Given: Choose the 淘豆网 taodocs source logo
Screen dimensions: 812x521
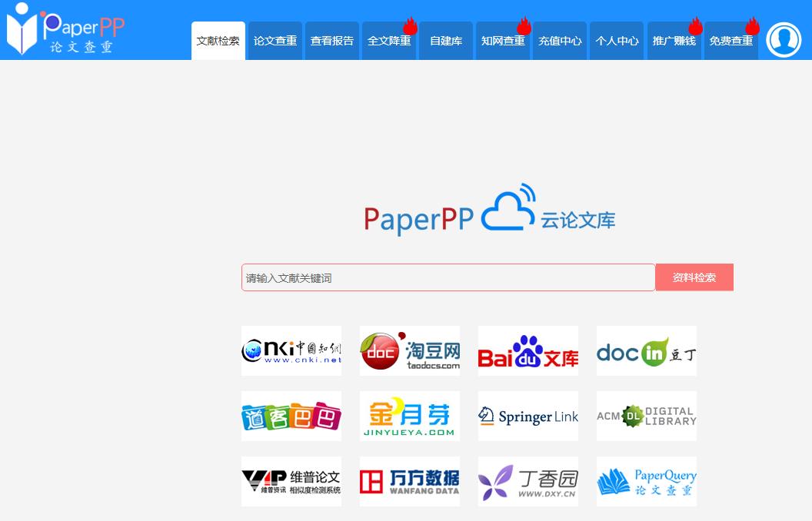Looking at the screenshot, I should pyautogui.click(x=409, y=351).
